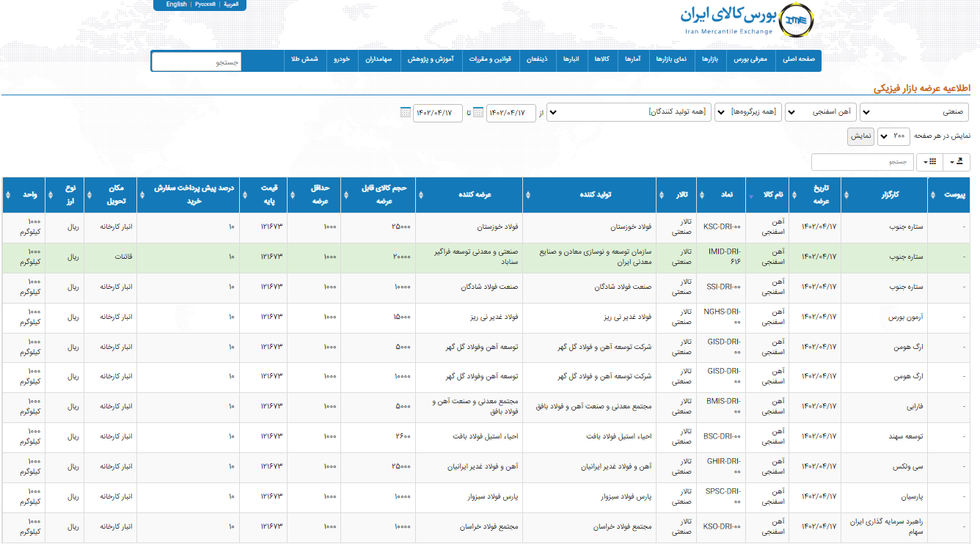Click page heading اطلاعیه عرضه بازار فیزیکی
This screenshot has height=544, width=980.
921,88
